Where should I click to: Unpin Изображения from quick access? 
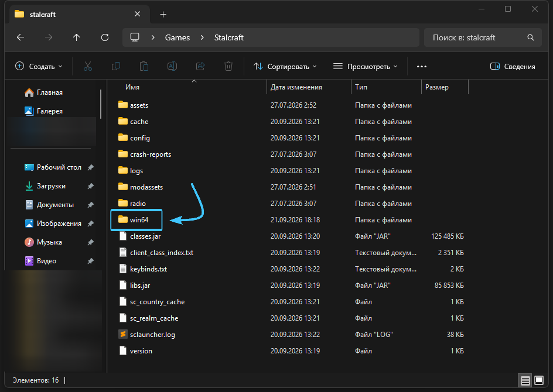pyautogui.click(x=91, y=223)
